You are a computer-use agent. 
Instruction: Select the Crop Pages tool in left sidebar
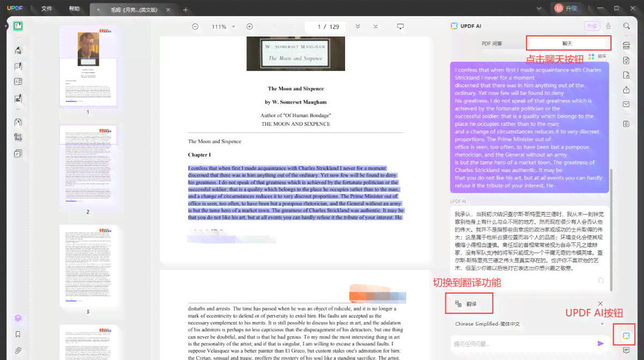(18, 137)
